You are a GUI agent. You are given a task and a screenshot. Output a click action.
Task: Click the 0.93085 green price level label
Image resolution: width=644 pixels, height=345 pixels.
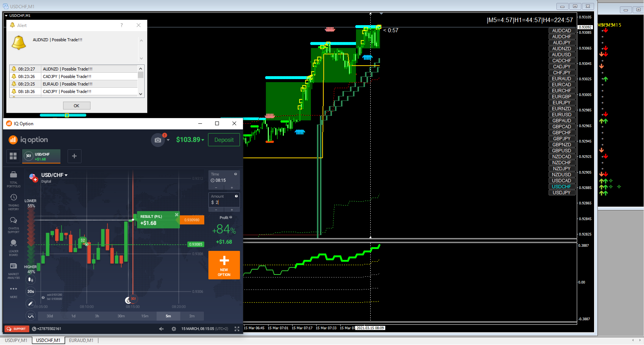(196, 244)
